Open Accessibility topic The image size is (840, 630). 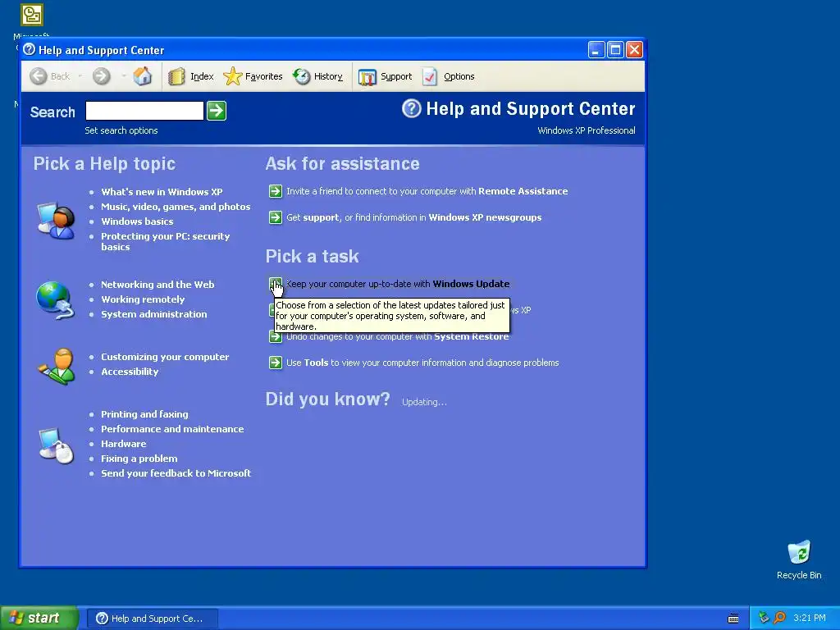click(x=130, y=372)
